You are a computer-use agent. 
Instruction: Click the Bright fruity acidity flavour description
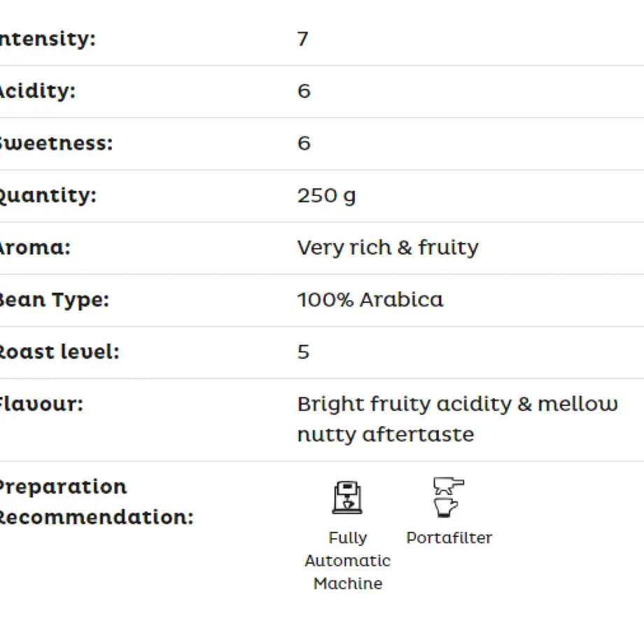pyautogui.click(x=457, y=419)
